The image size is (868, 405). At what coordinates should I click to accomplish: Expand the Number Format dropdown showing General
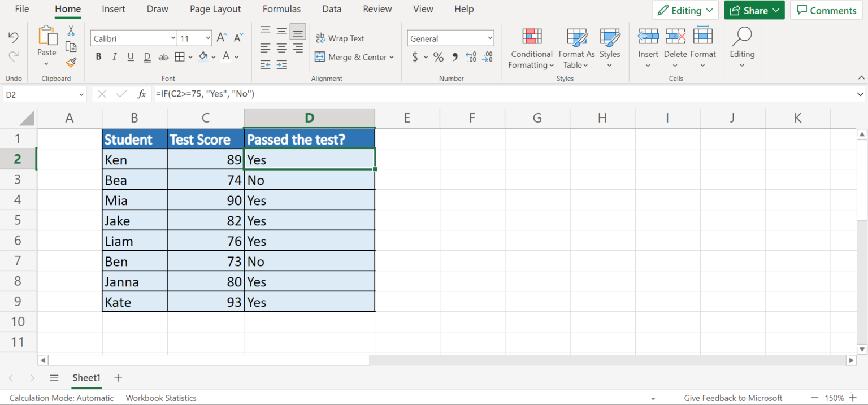489,38
